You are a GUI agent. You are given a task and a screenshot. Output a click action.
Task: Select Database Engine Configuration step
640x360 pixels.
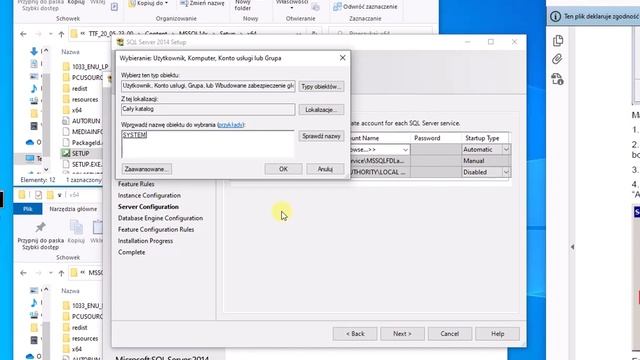(x=160, y=218)
